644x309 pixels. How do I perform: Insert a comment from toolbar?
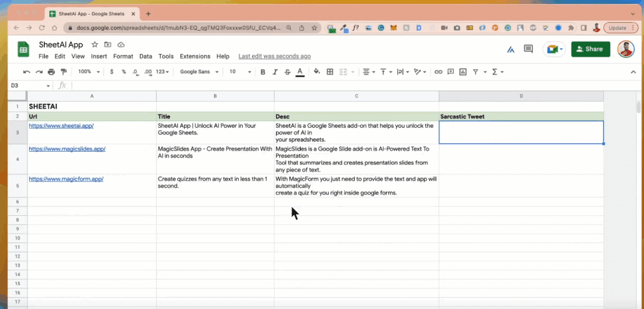451,72
